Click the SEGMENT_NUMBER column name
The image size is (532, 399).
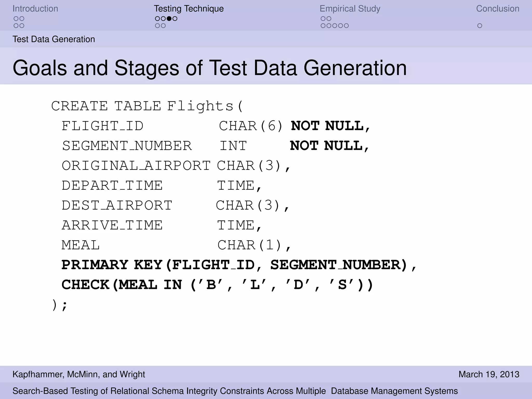coord(127,146)
